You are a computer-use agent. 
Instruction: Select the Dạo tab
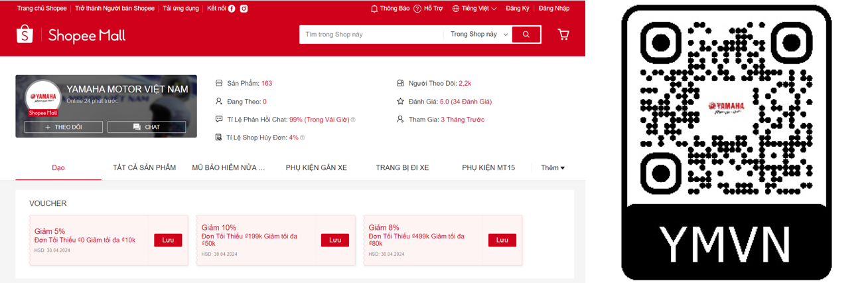tap(58, 168)
